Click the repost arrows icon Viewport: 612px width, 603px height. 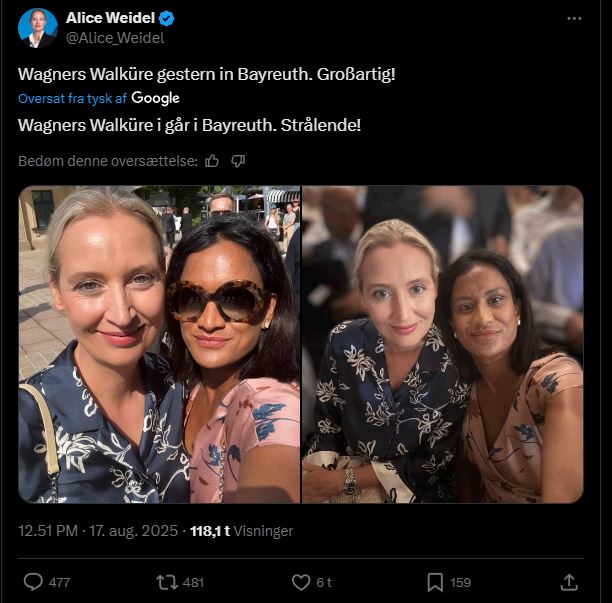[166, 581]
